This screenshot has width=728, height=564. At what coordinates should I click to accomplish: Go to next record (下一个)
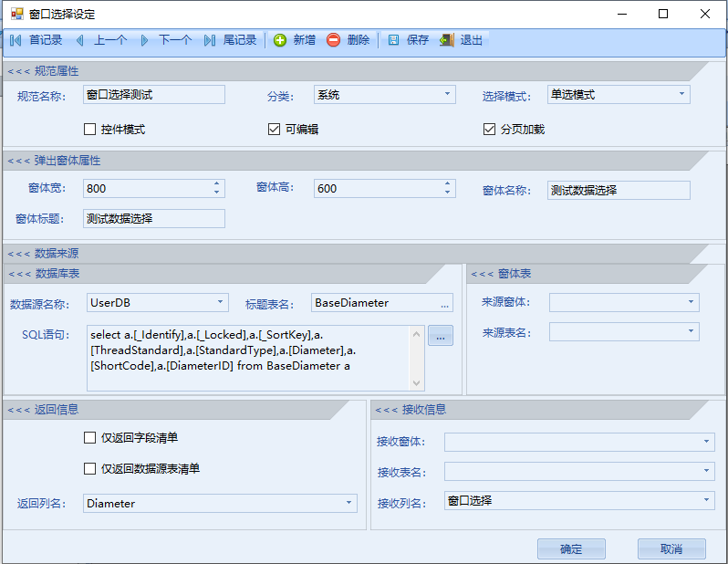click(x=166, y=40)
